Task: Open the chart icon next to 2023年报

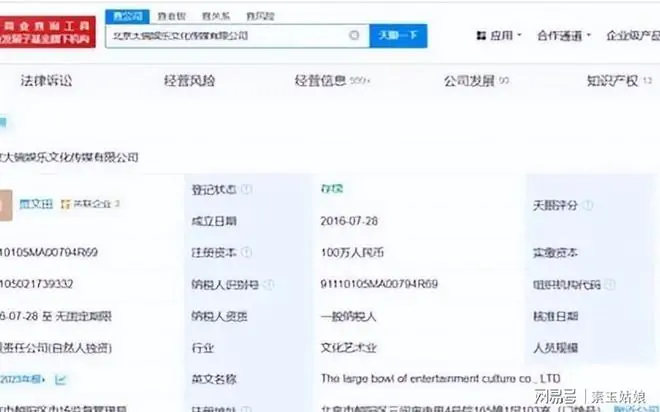Action: [61, 380]
